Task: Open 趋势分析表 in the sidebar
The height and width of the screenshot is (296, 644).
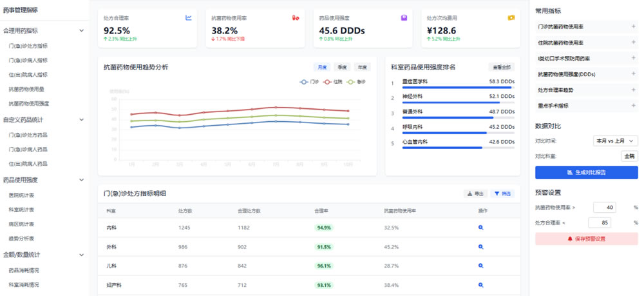Action: 21,239
